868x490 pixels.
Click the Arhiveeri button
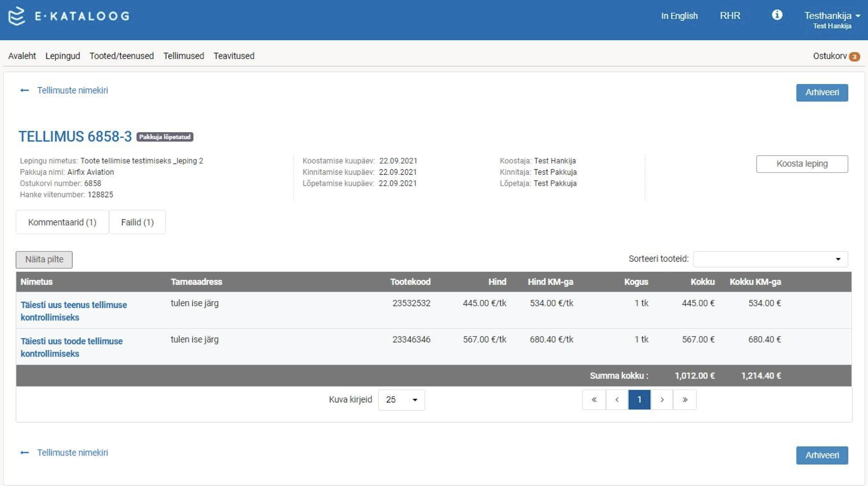pyautogui.click(x=822, y=92)
